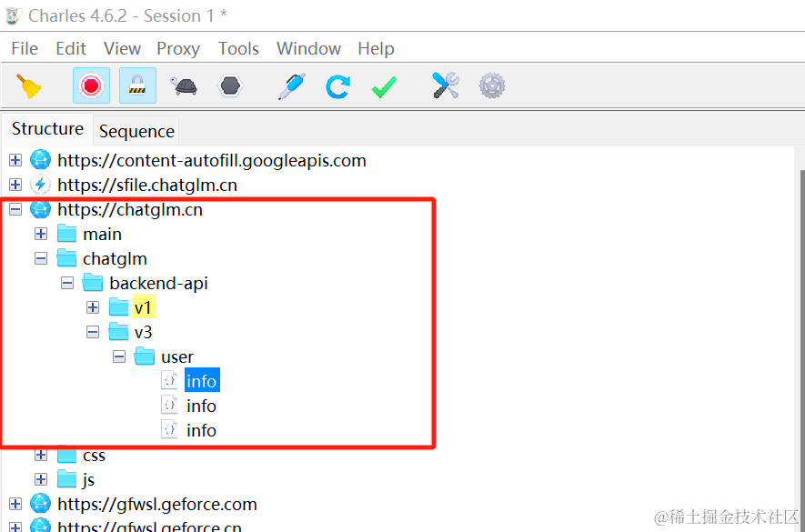
Task: Click JSON file icon of third info
Action: [169, 430]
